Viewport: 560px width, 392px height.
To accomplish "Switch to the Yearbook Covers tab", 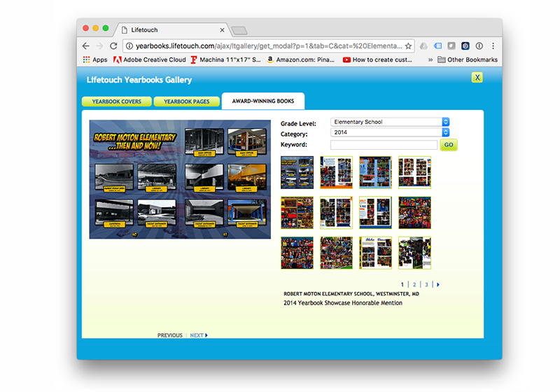I will 117,101.
